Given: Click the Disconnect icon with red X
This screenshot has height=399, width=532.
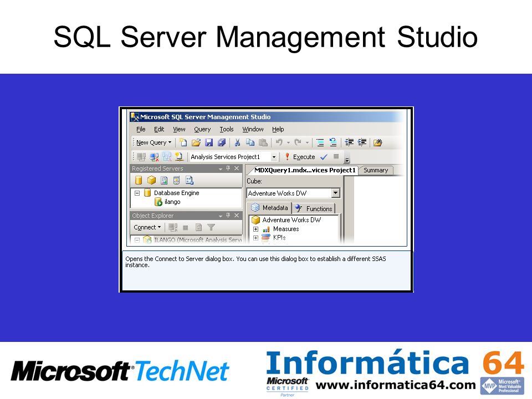Looking at the screenshot, I should tap(154, 157).
